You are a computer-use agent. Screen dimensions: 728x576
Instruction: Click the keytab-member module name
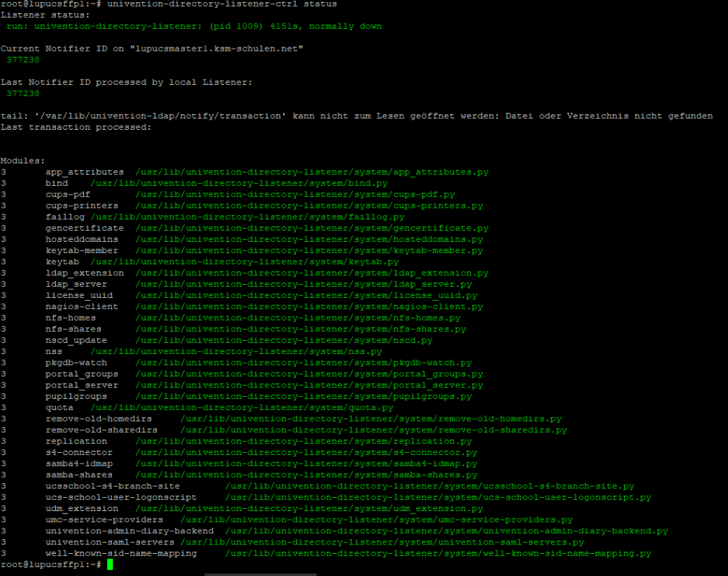click(x=82, y=251)
